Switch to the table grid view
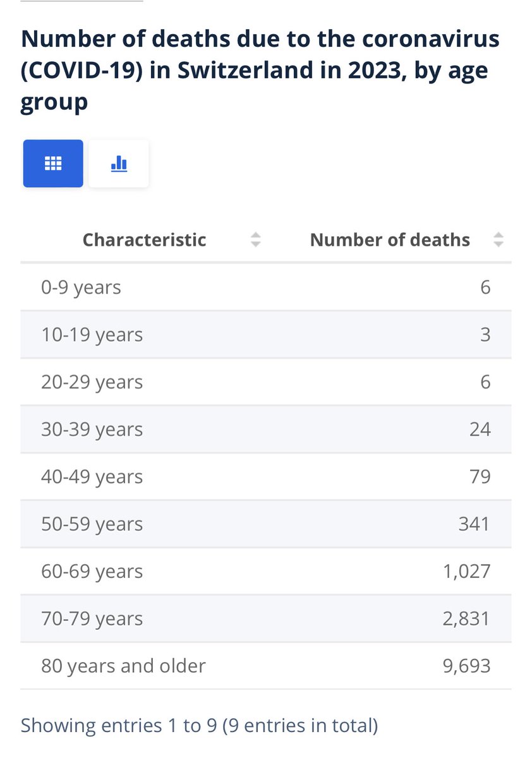Image resolution: width=532 pixels, height=758 pixels. pos(53,164)
